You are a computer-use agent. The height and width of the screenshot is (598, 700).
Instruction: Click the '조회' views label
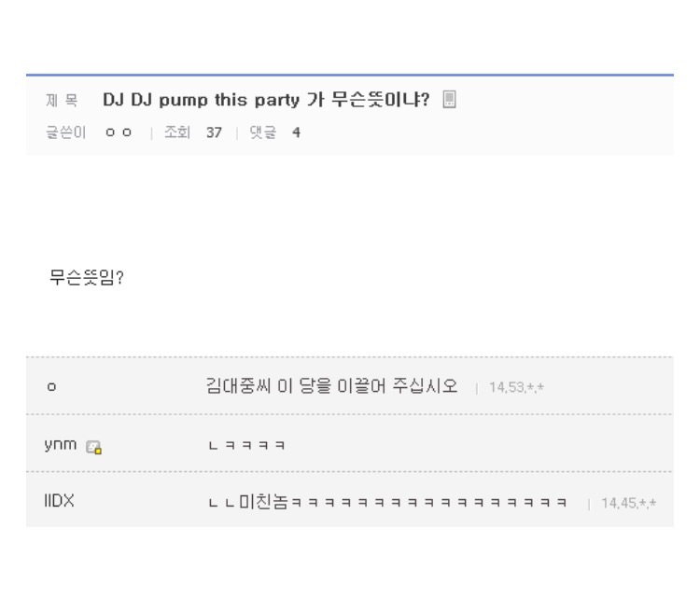pyautogui.click(x=176, y=132)
